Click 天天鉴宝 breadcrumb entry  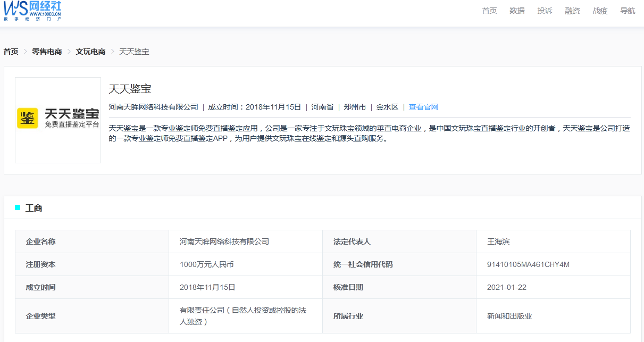134,52
